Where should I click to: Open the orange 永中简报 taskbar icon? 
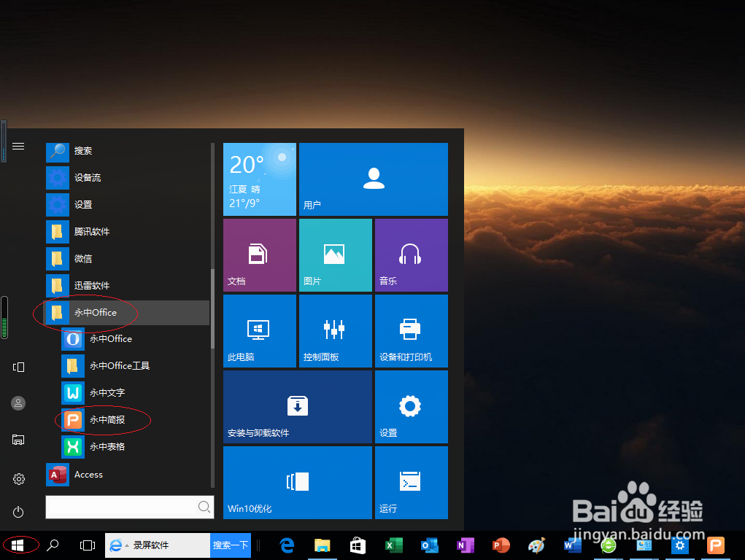[x=716, y=545]
